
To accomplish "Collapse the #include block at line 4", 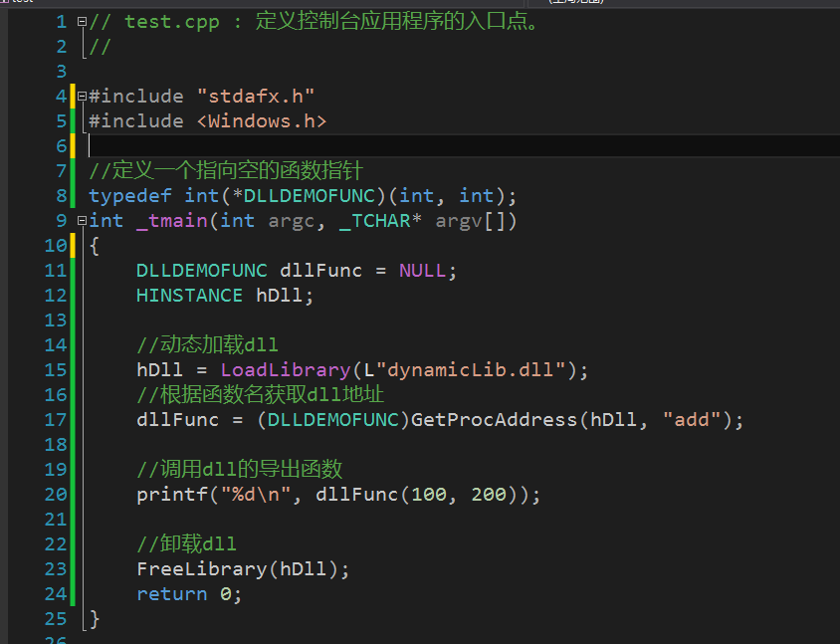I will click(82, 97).
